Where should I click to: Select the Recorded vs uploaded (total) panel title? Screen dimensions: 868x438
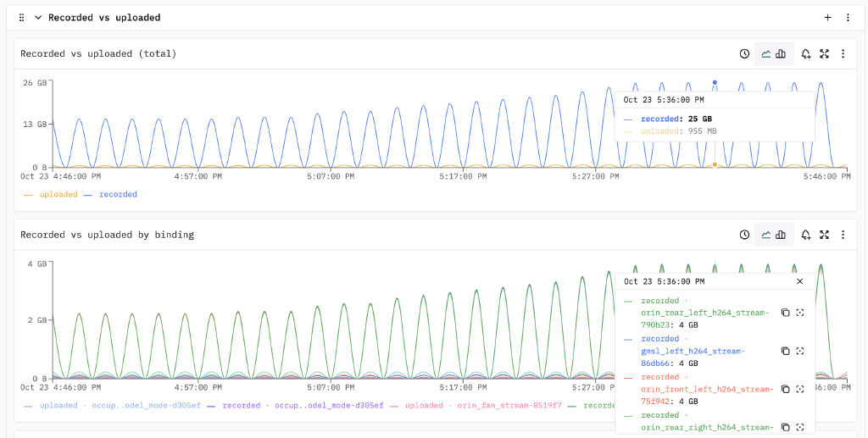pyautogui.click(x=98, y=53)
